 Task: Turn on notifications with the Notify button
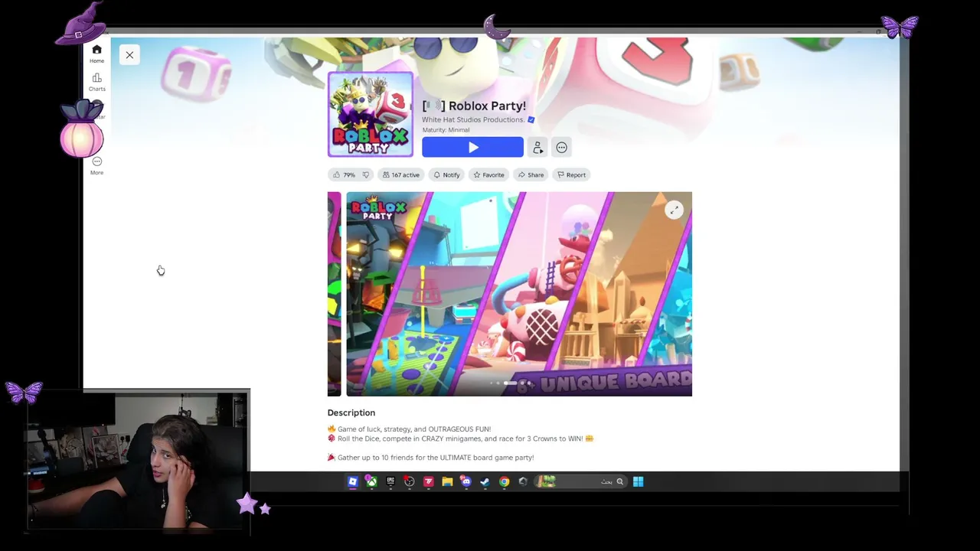pos(446,174)
